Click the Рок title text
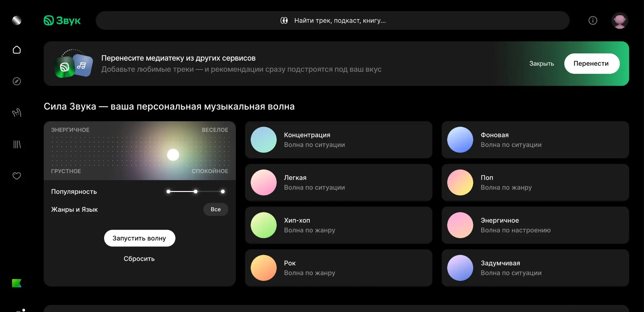The width and height of the screenshot is (644, 312). pos(290,263)
